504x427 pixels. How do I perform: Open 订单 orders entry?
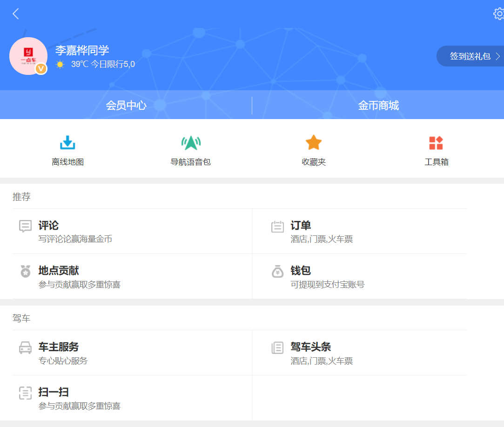pos(301,226)
